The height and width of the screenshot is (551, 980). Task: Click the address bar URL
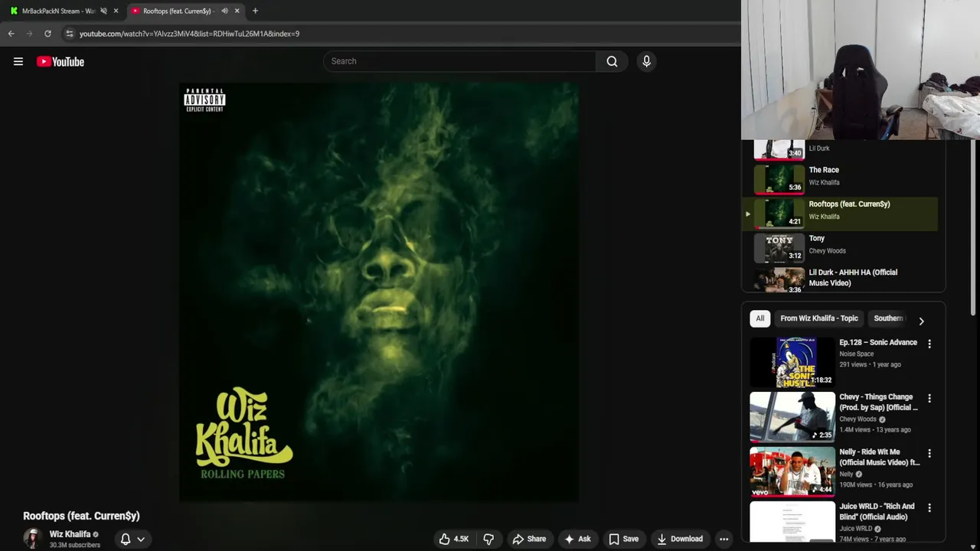pyautogui.click(x=189, y=34)
